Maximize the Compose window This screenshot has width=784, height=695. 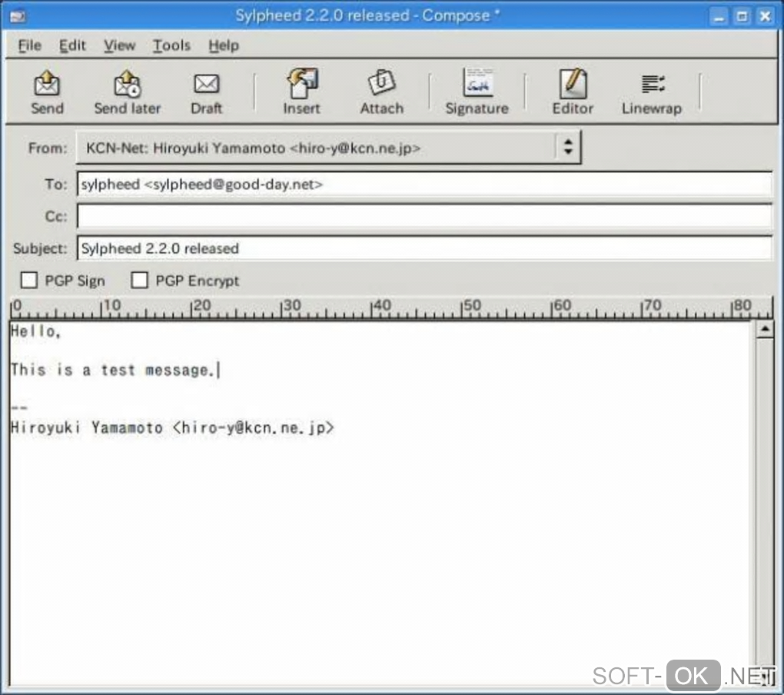click(x=742, y=16)
